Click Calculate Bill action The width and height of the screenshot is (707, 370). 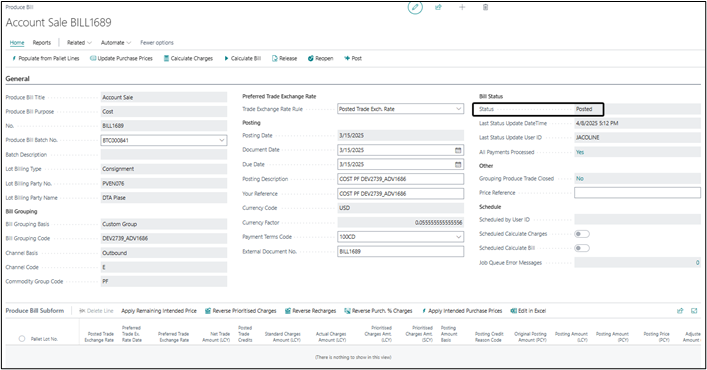pos(242,59)
